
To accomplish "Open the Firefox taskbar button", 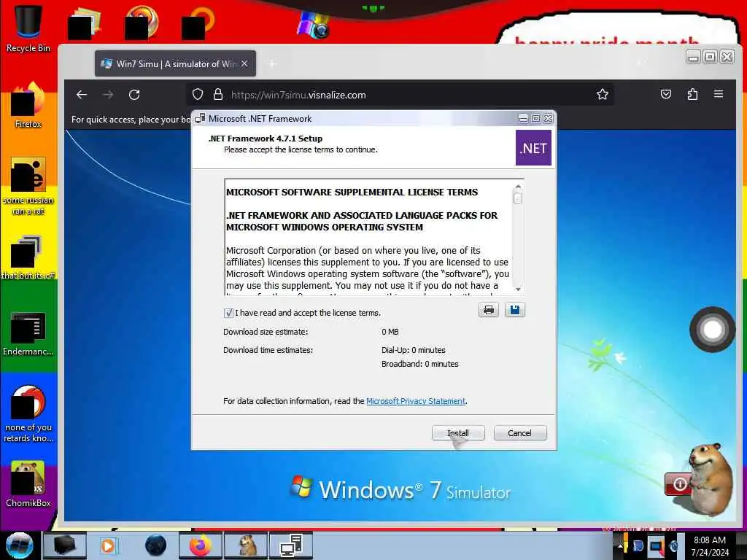I will (x=200, y=545).
